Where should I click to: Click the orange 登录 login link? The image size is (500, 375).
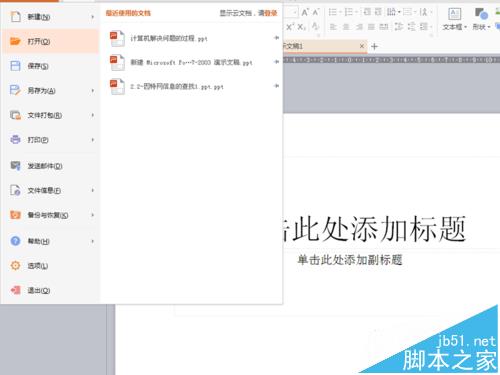tap(271, 13)
